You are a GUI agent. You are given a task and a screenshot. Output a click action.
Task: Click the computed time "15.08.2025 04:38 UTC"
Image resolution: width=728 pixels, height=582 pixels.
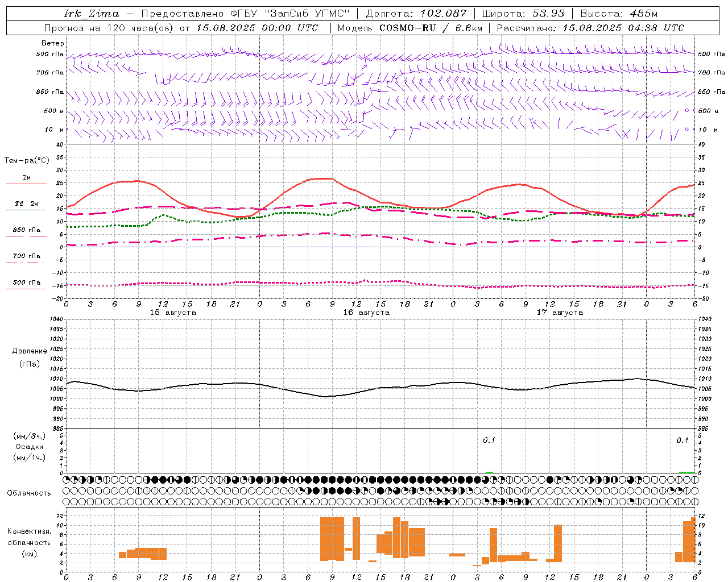point(623,28)
